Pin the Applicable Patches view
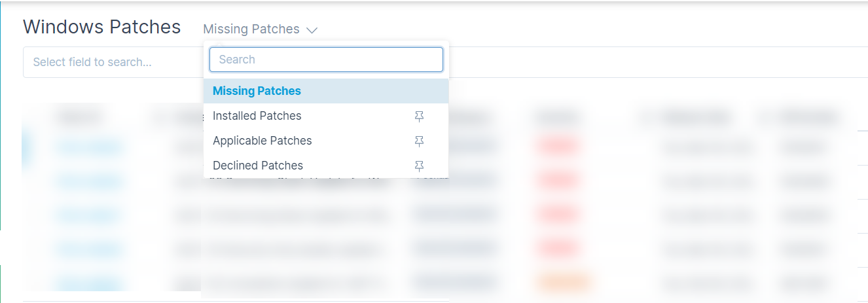The width and height of the screenshot is (868, 303). click(420, 141)
